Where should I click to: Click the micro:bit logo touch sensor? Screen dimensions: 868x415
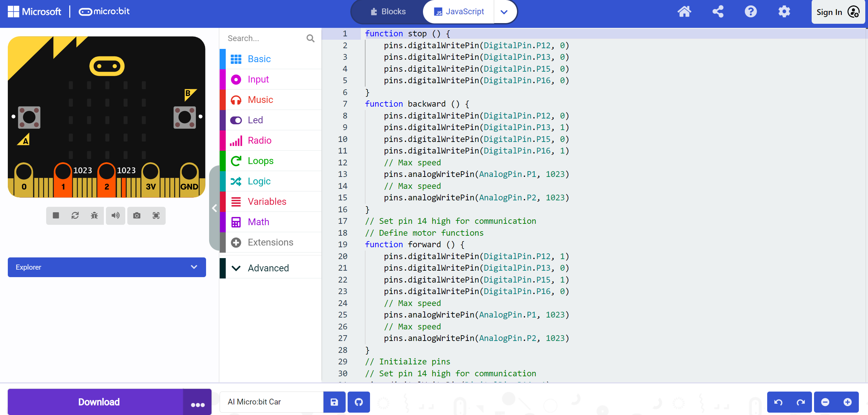pyautogui.click(x=107, y=66)
